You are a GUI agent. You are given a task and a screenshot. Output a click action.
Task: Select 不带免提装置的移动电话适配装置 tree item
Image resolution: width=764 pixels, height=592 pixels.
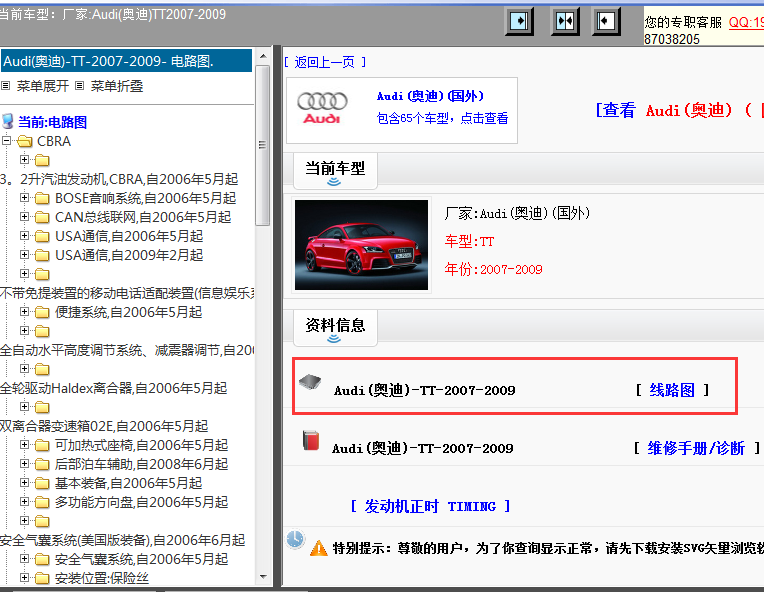click(x=127, y=293)
